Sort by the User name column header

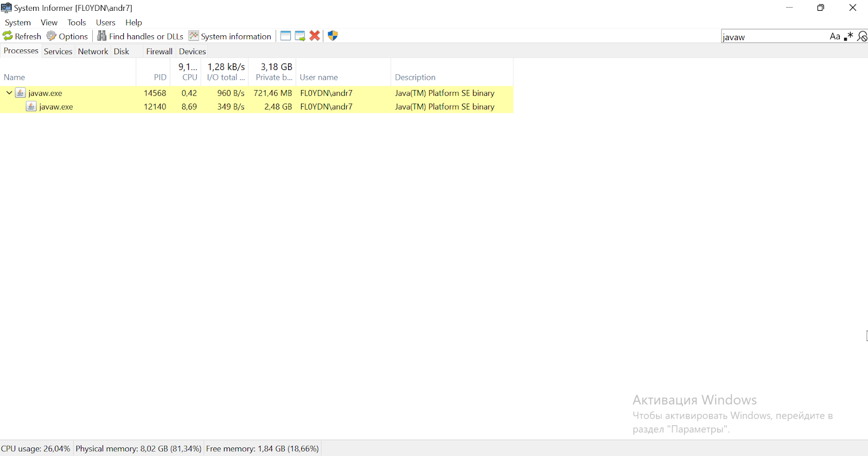click(343, 72)
